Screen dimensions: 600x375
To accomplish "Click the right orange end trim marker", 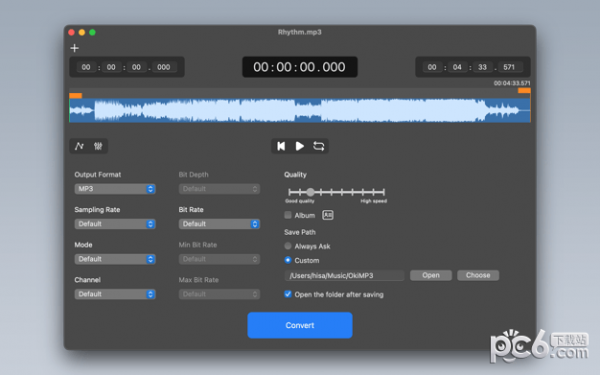I will point(524,90).
